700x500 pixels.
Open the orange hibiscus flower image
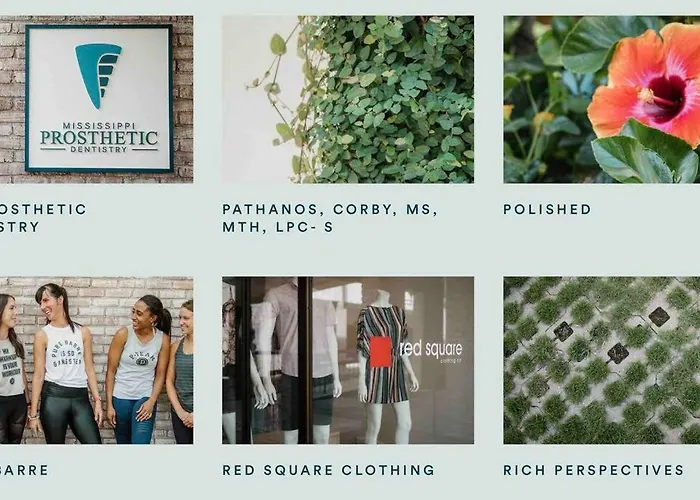tap(601, 100)
